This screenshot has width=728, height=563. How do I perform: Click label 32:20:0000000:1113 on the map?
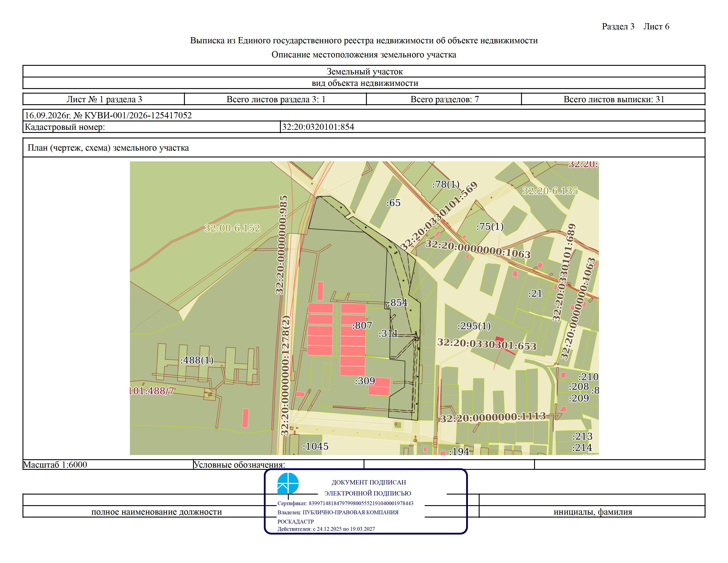pos(493,417)
